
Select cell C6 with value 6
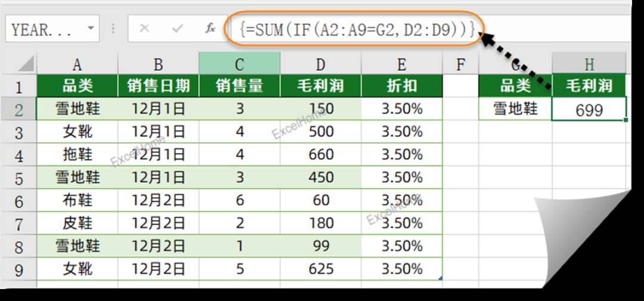pos(240,200)
